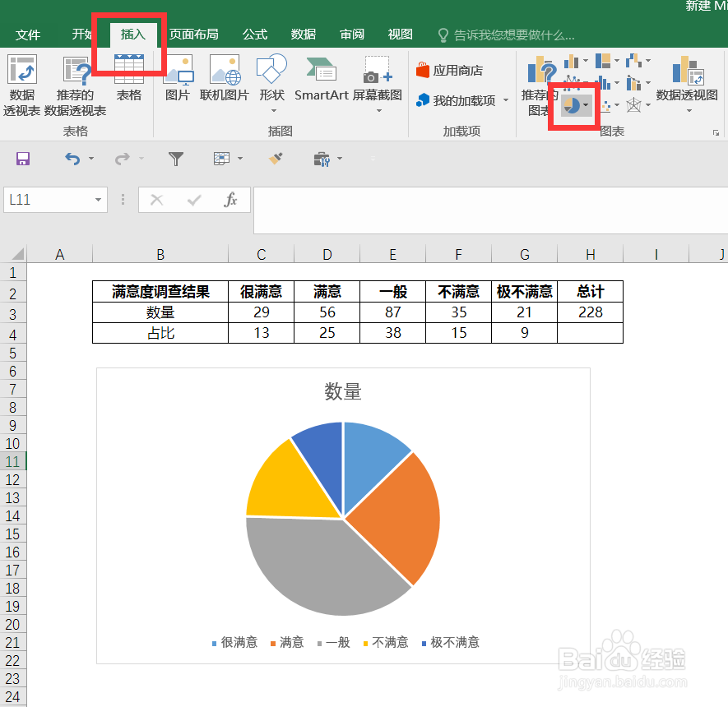Click the Tell Me search box (告诉我您想要做什么)
The width and height of the screenshot is (728, 707).
click(514, 35)
